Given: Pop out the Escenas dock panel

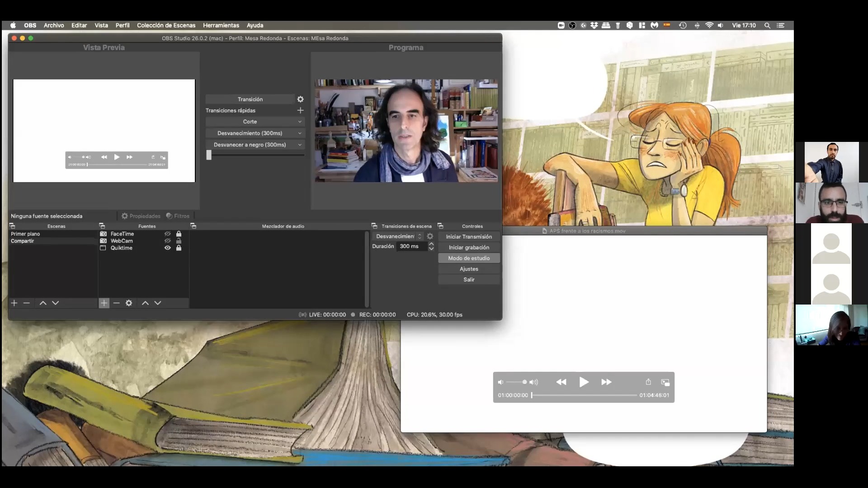Looking at the screenshot, I should 12,226.
